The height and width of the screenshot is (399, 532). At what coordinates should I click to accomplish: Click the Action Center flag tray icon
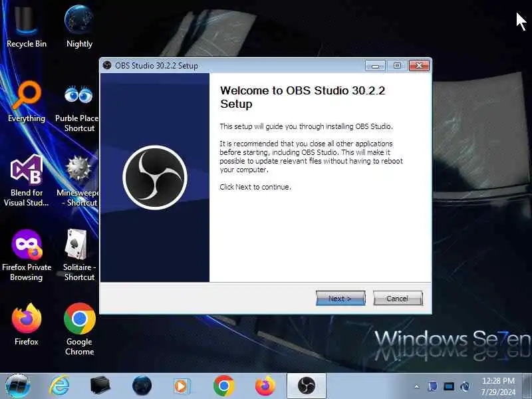tap(432, 386)
